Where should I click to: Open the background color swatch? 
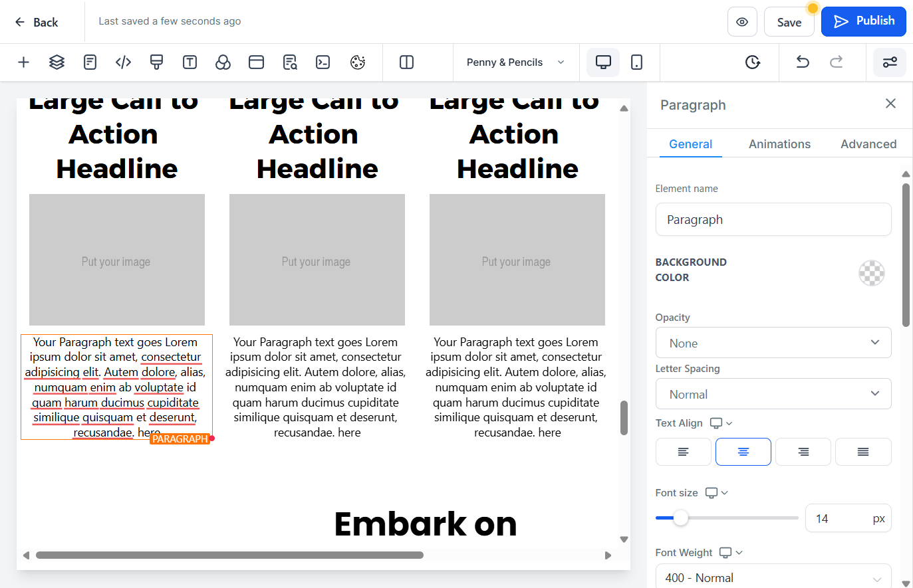(x=872, y=272)
